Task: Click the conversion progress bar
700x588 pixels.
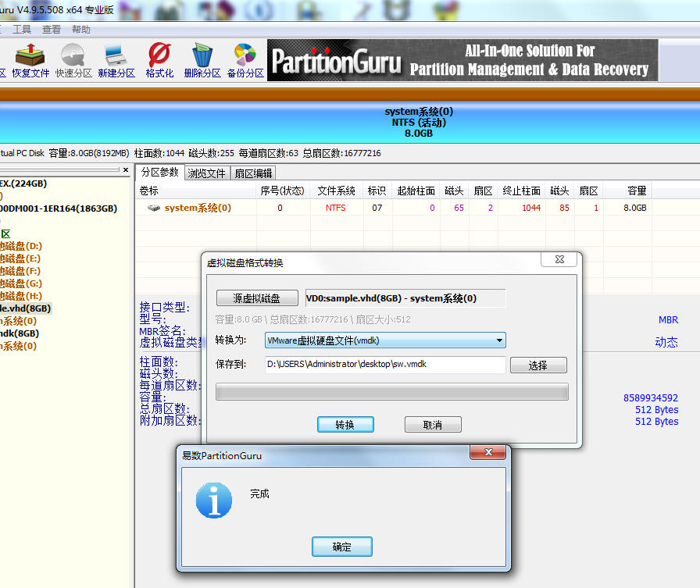Action: pyautogui.click(x=391, y=392)
